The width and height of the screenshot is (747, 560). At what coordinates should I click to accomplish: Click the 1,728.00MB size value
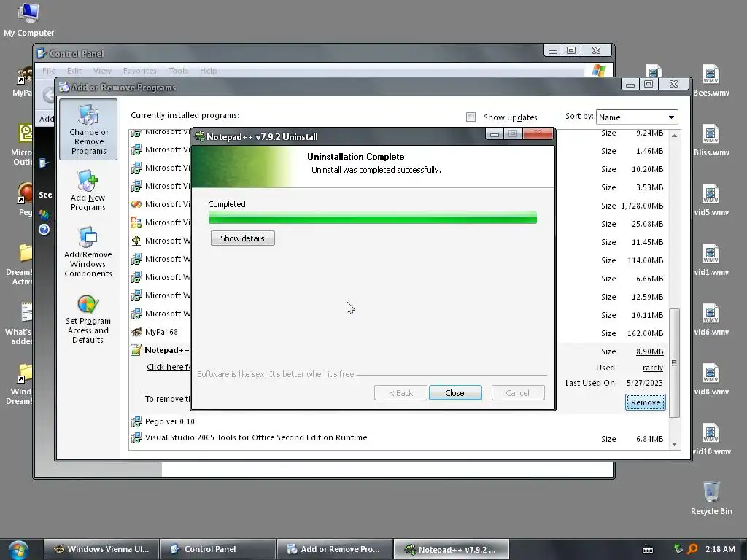pyautogui.click(x=642, y=206)
